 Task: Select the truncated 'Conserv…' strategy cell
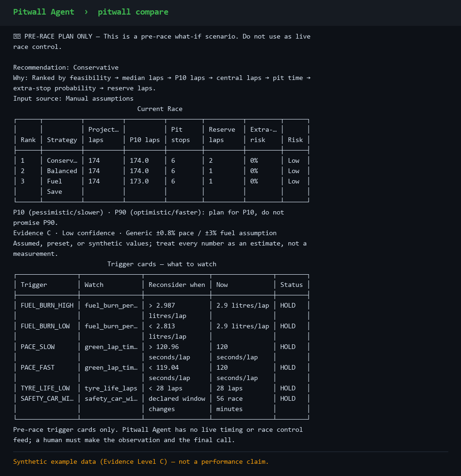(62, 160)
